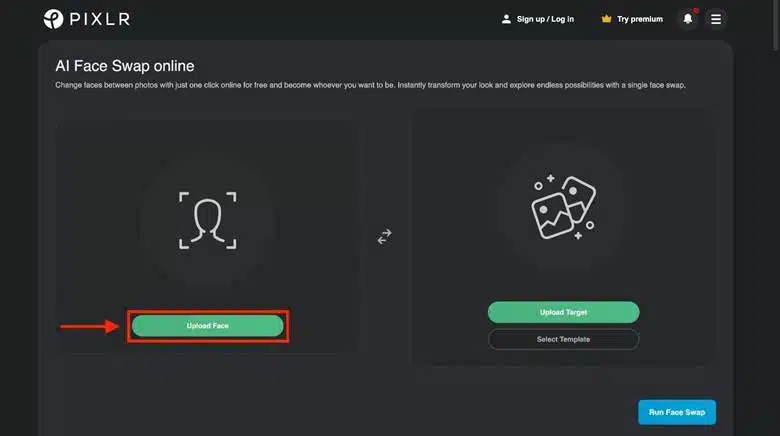
Task: Click the AI Face Swap online heading
Action: coord(125,66)
